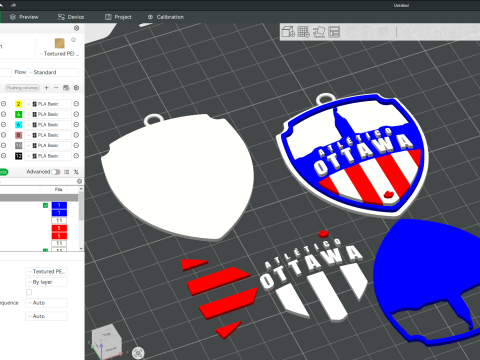
Task: Edit preset icon for filament 12 row
Action: click(x=76, y=156)
